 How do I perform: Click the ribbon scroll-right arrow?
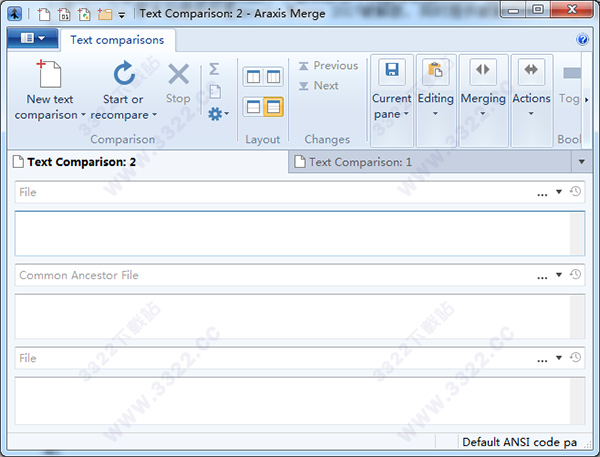pos(586,100)
